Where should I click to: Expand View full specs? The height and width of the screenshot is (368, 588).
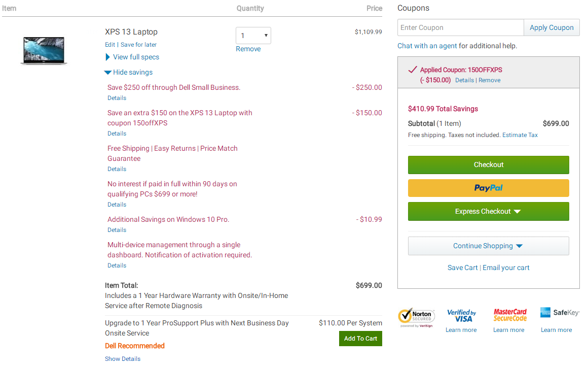[132, 57]
